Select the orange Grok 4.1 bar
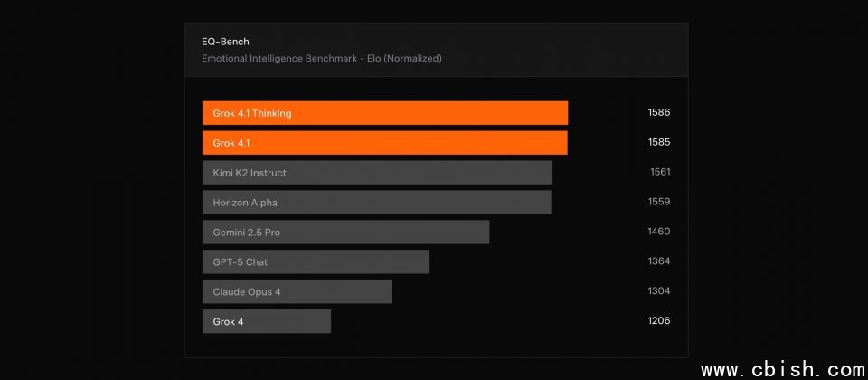The height and width of the screenshot is (380, 868). 384,143
